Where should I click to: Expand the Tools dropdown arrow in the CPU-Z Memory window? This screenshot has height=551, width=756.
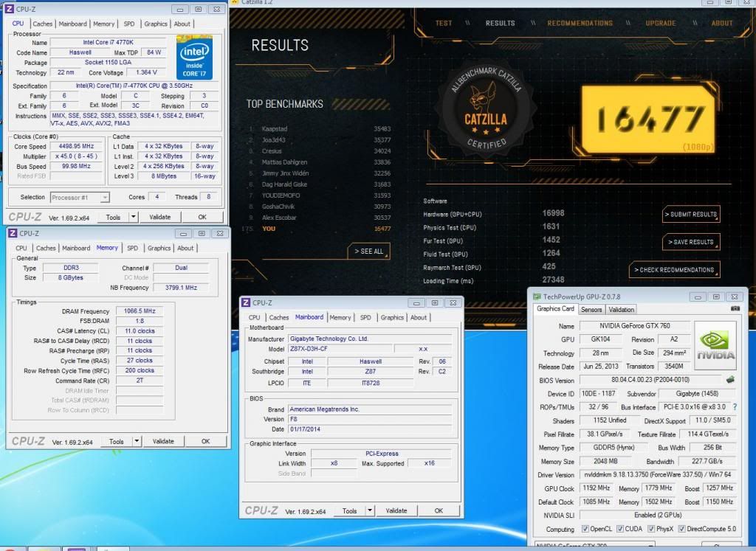click(137, 441)
